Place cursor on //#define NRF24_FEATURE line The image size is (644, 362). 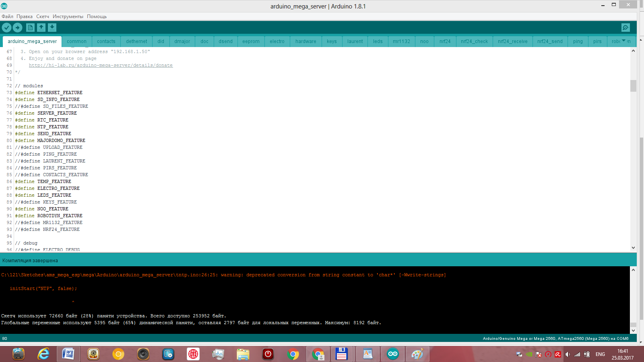[x=47, y=229]
